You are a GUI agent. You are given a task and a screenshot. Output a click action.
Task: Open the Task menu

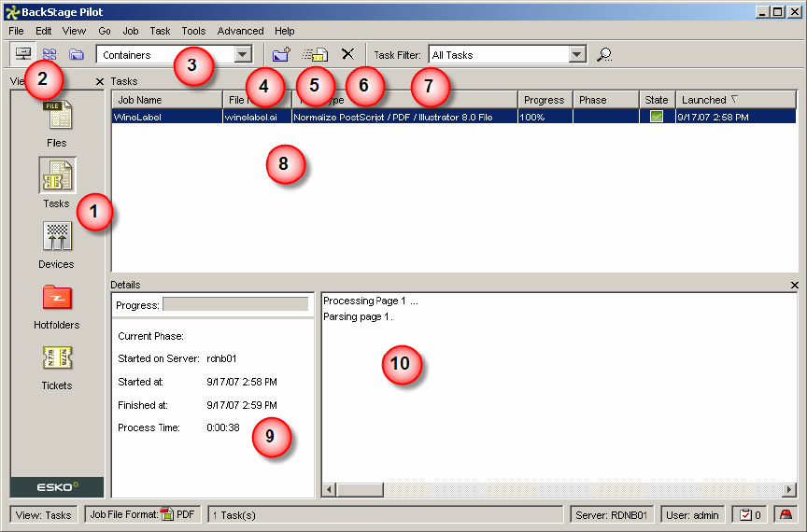(x=160, y=31)
